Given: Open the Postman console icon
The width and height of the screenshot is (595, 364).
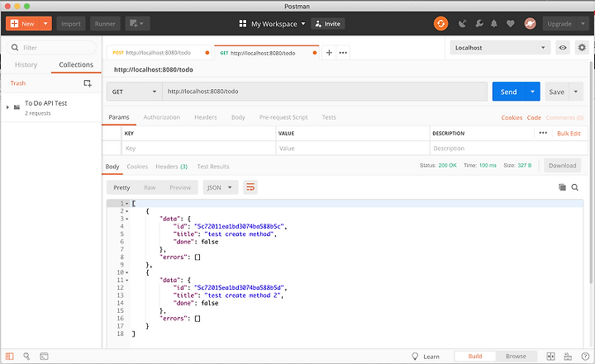Looking at the screenshot, I should tap(44, 356).
